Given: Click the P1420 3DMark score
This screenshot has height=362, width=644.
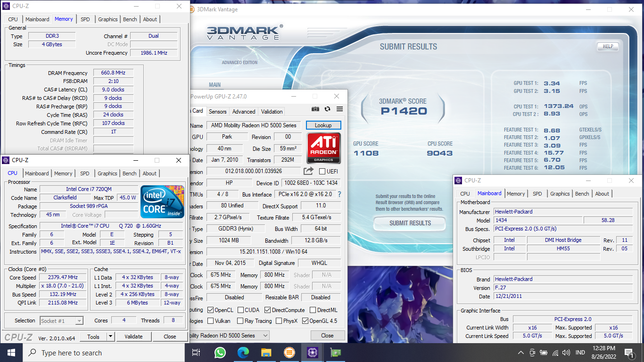Looking at the screenshot, I should tap(404, 111).
